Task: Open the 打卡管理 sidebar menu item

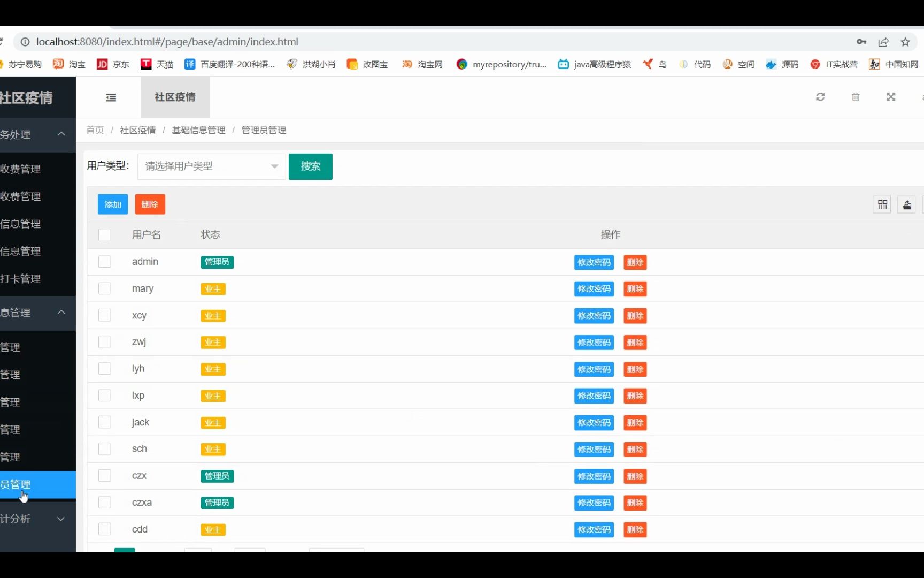Action: (x=37, y=279)
